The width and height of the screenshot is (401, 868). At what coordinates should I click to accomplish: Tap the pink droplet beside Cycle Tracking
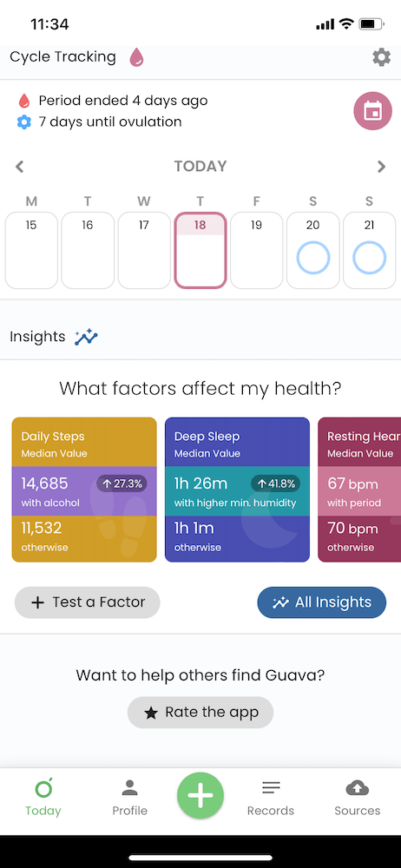[136, 57]
